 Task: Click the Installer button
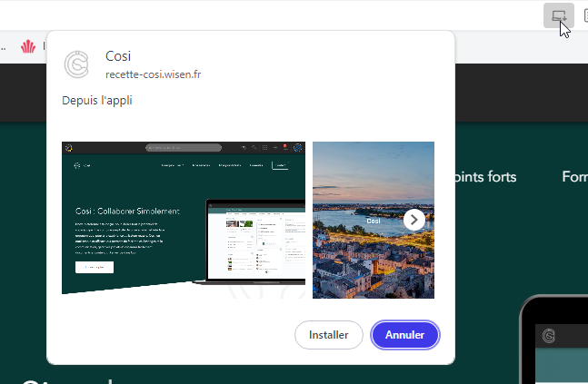(x=328, y=335)
